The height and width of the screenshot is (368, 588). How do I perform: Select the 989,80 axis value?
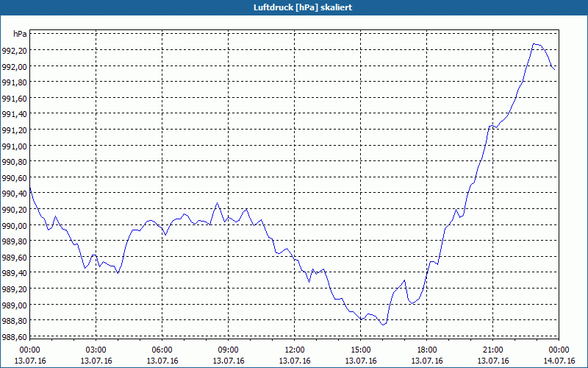point(15,241)
